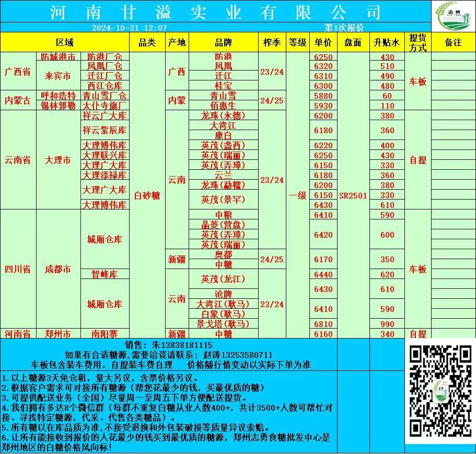Click the 智峰库 warehouse cell

click(105, 274)
